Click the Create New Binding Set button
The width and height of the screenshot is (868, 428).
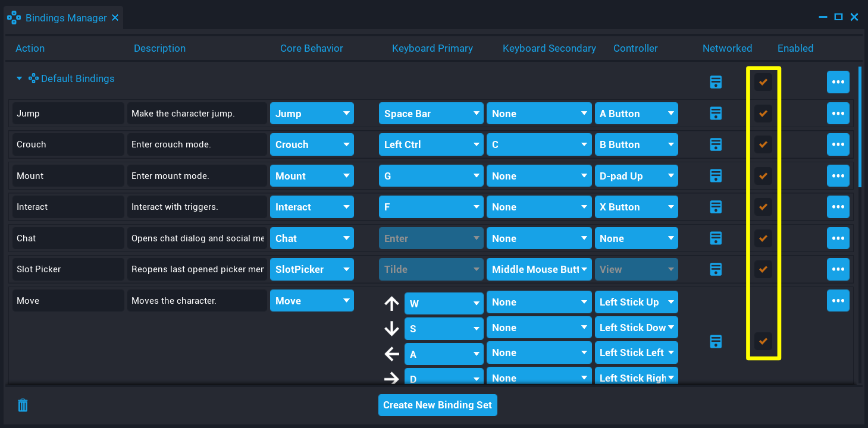coord(437,405)
